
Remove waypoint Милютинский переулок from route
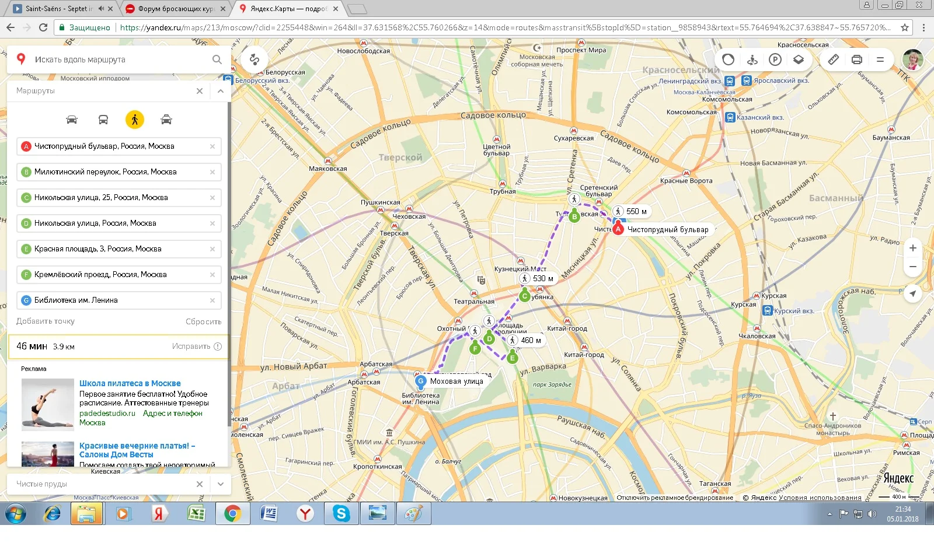pyautogui.click(x=212, y=172)
